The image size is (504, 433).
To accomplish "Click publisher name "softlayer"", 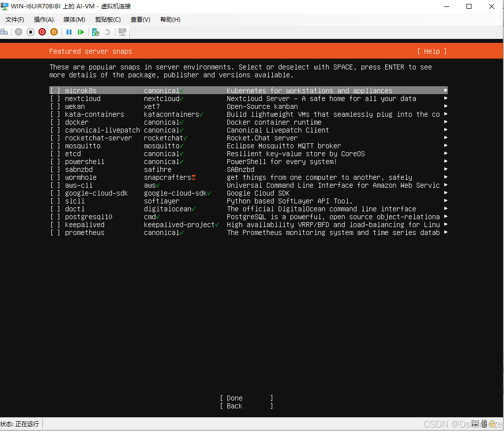I will [161, 201].
